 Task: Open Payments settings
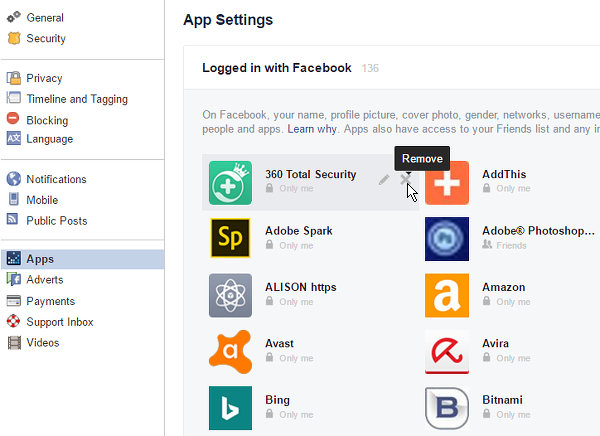point(51,301)
